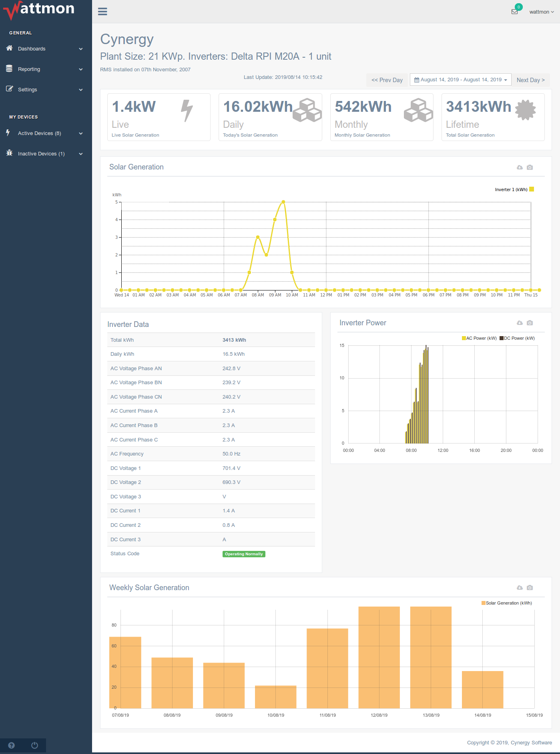560x754 pixels.
Task: Take snapshot of Solar Generation chart
Action: [x=530, y=167]
